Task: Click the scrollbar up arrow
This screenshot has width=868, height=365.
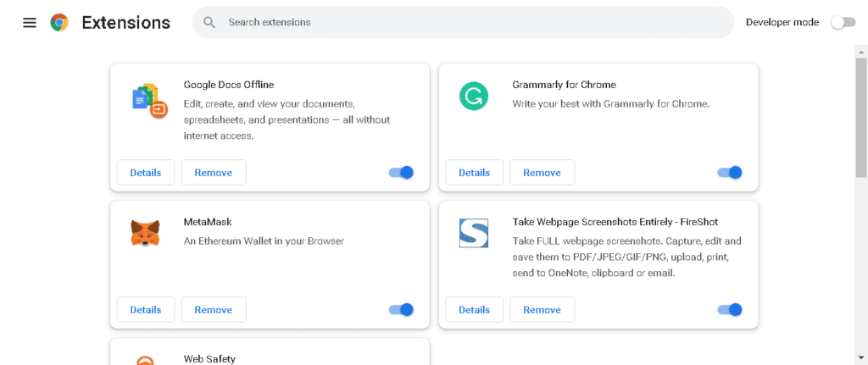Action: 861,52
